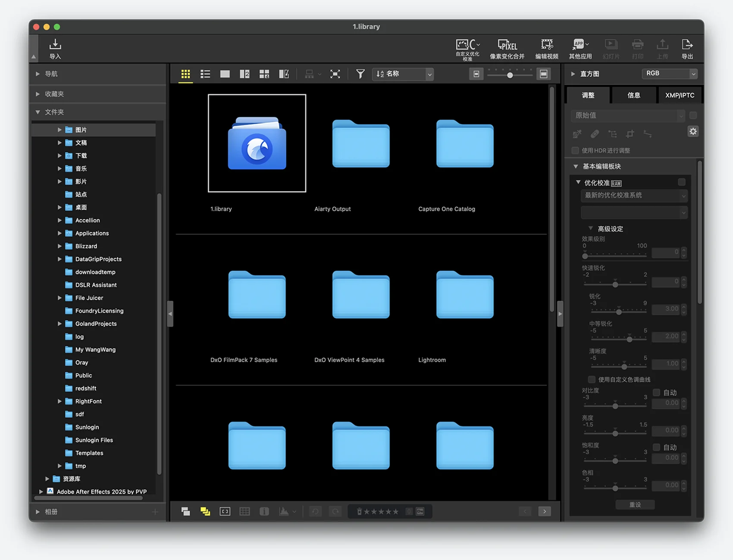Select the Capture One Catalog folder

coord(465,144)
